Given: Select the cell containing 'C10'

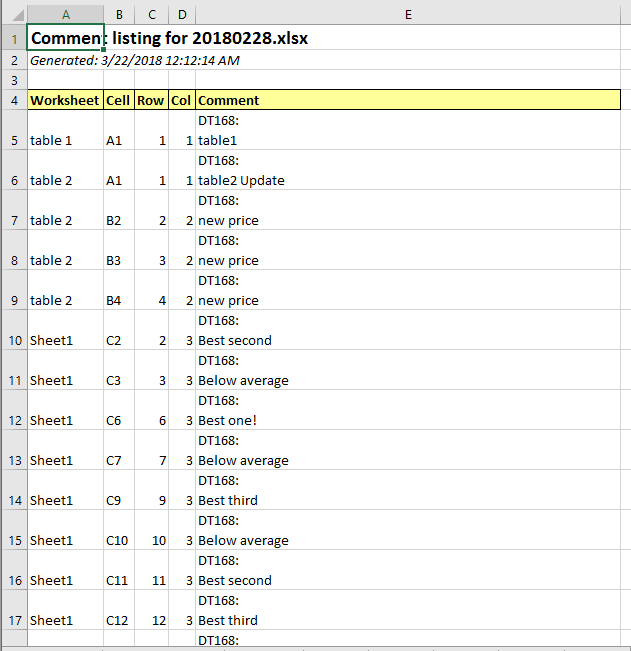Looking at the screenshot, I should (119, 540).
